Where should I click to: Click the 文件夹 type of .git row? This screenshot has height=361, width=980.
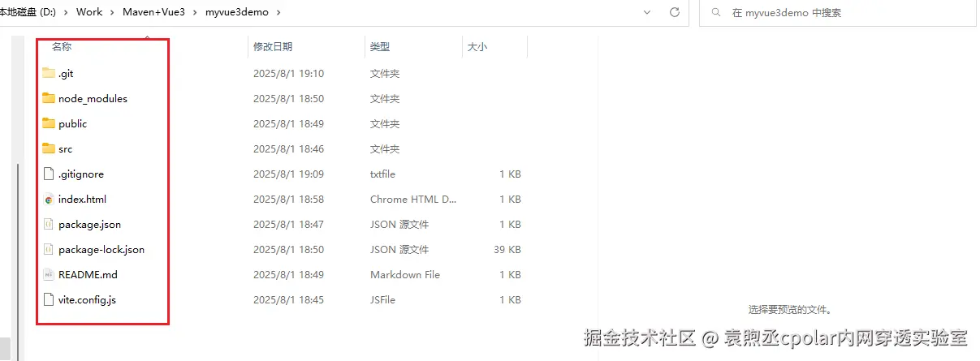click(x=385, y=74)
